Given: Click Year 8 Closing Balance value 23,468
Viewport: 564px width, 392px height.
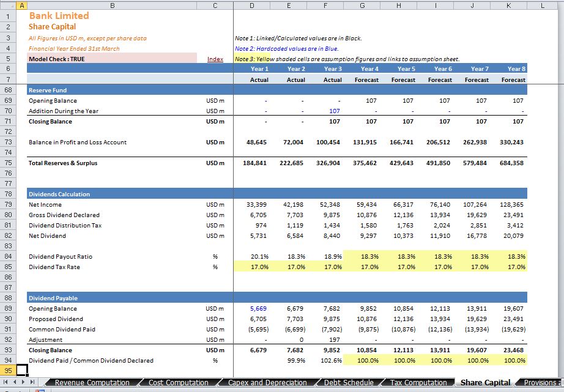Looking at the screenshot, I should tap(513, 350).
